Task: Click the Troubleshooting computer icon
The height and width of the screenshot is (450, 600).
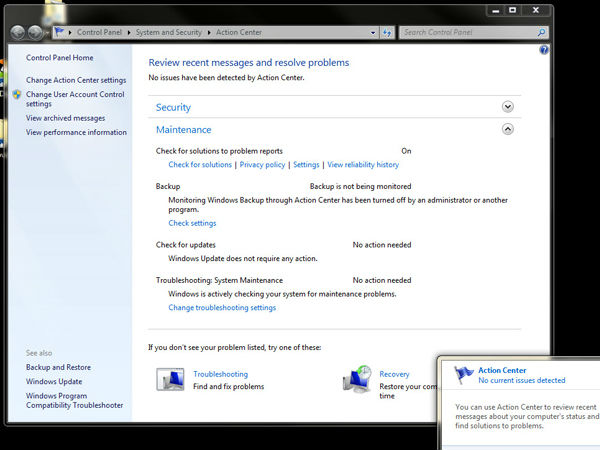Action: click(x=170, y=380)
